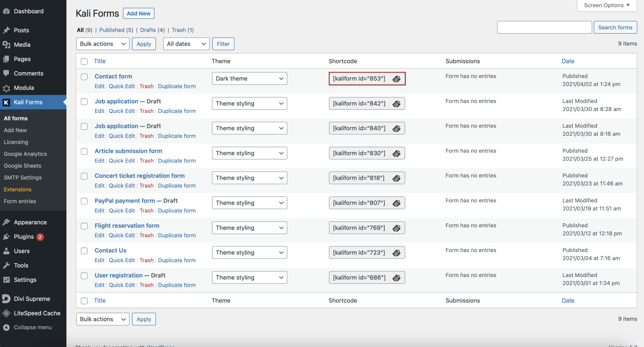This screenshot has height=347, width=644.
Task: Click the Settings icon in sidebar
Action: (6, 280)
